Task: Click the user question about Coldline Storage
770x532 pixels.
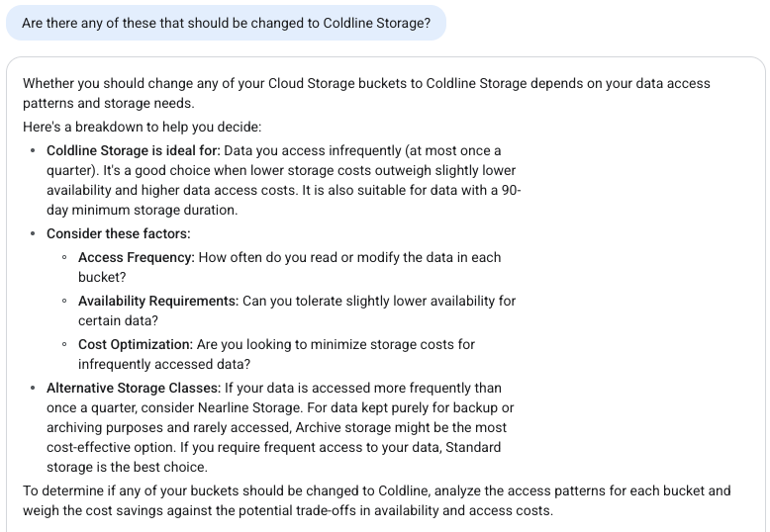Action: point(226,23)
